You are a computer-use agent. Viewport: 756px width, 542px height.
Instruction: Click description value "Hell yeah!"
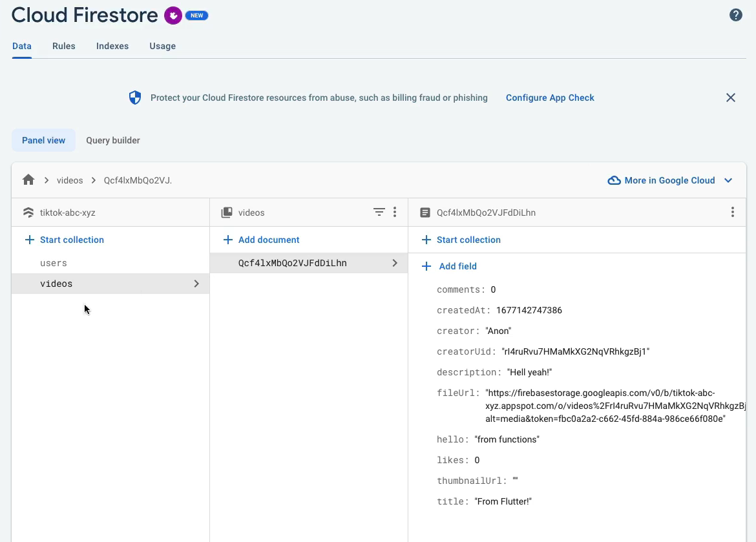529,372
